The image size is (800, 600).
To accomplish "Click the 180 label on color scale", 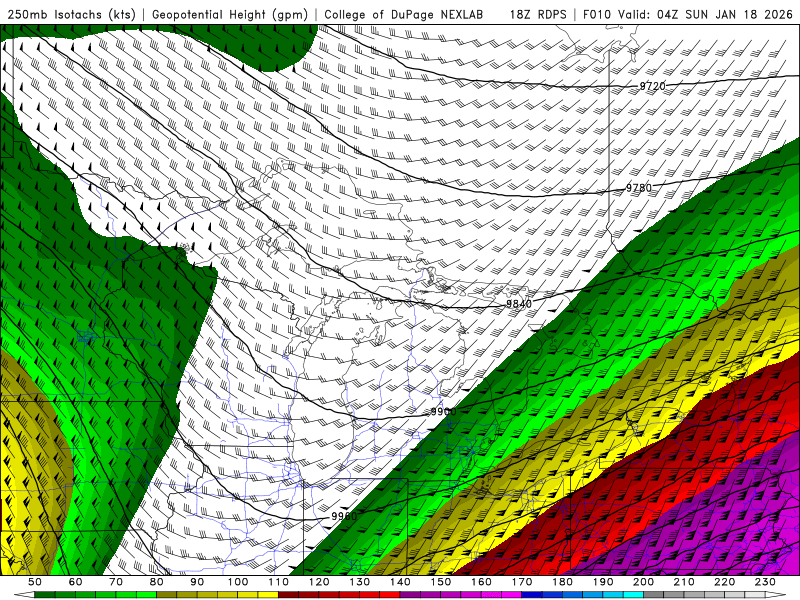I will click(x=562, y=582).
